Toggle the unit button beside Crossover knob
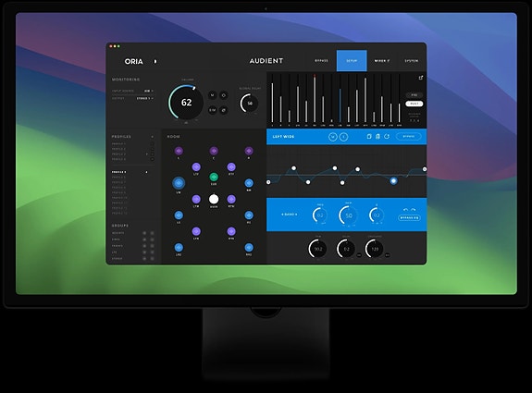This screenshot has width=532, height=393. tap(388, 255)
